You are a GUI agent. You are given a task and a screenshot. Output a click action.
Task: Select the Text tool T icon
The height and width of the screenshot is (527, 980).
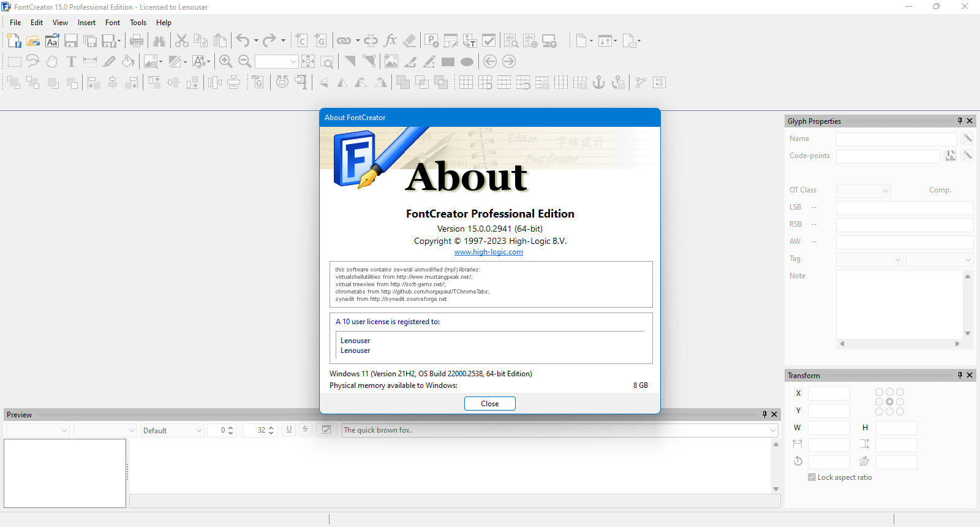(x=71, y=61)
